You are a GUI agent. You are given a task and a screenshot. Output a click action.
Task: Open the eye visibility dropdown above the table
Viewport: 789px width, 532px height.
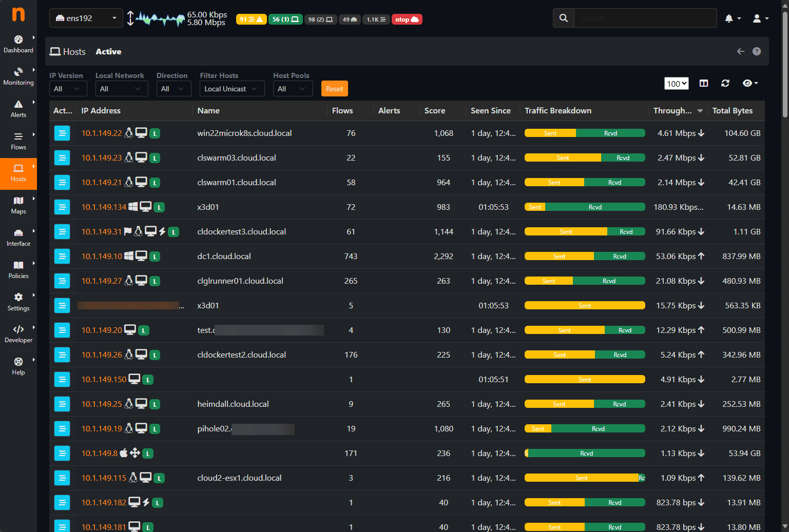coord(749,83)
